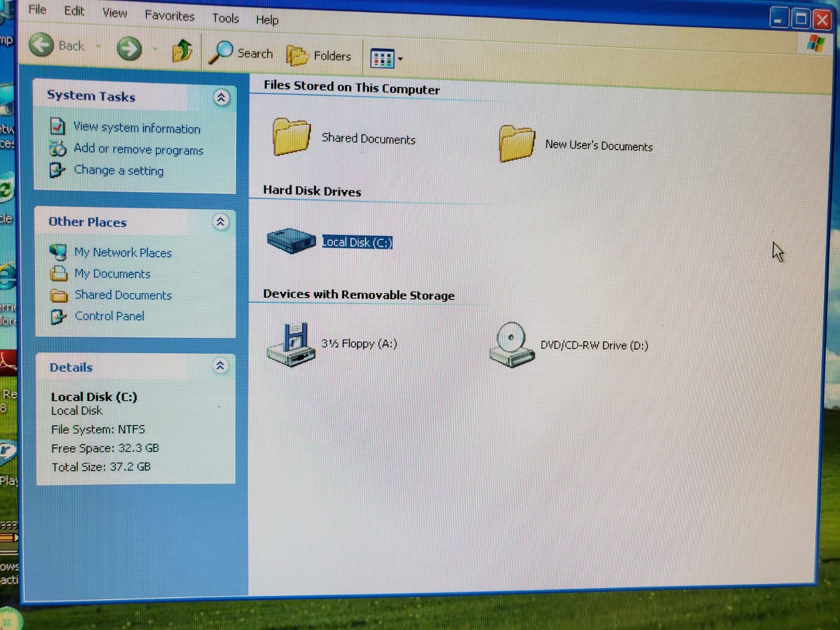Viewport: 840px width, 630px height.
Task: Click the Add or remove programs icon
Action: coord(58,149)
